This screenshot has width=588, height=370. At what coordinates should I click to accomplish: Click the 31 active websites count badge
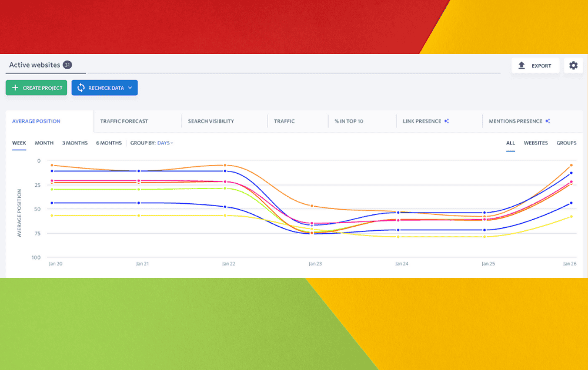click(x=67, y=65)
